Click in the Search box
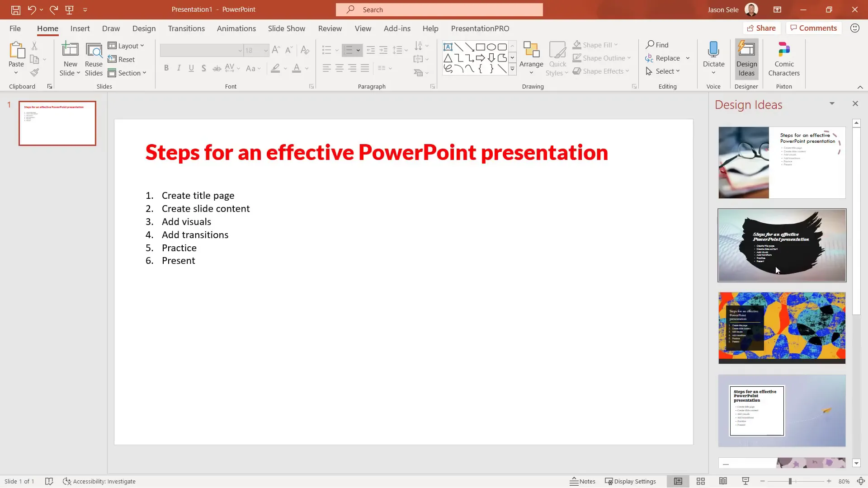The width and height of the screenshot is (868, 488). point(439,9)
